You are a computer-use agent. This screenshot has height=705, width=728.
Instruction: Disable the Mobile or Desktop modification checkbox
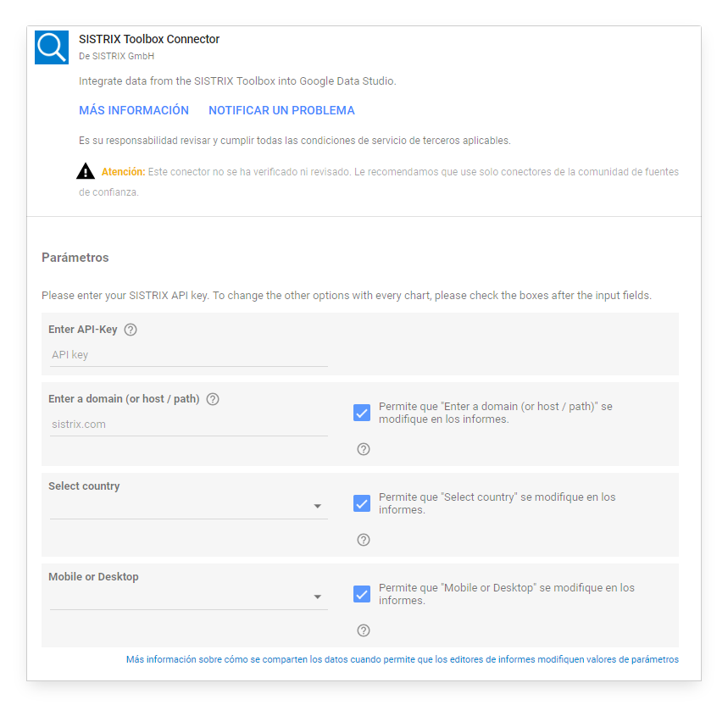coord(362,594)
